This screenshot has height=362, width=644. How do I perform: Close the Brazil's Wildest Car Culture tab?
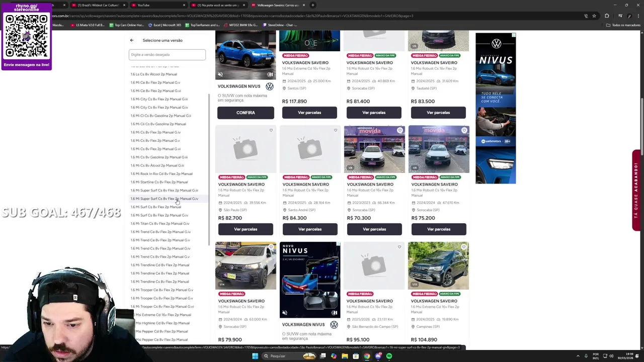click(x=124, y=5)
